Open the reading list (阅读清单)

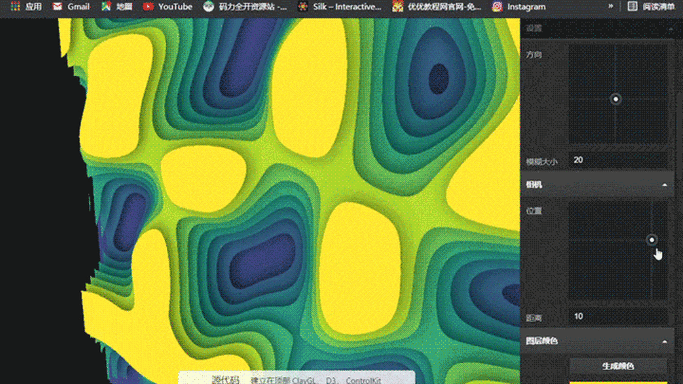651,7
